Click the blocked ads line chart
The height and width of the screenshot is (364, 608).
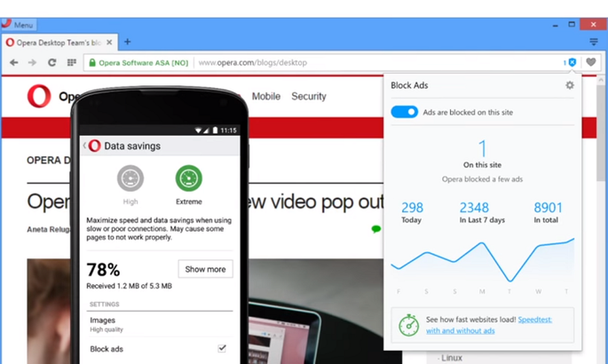[x=482, y=260]
